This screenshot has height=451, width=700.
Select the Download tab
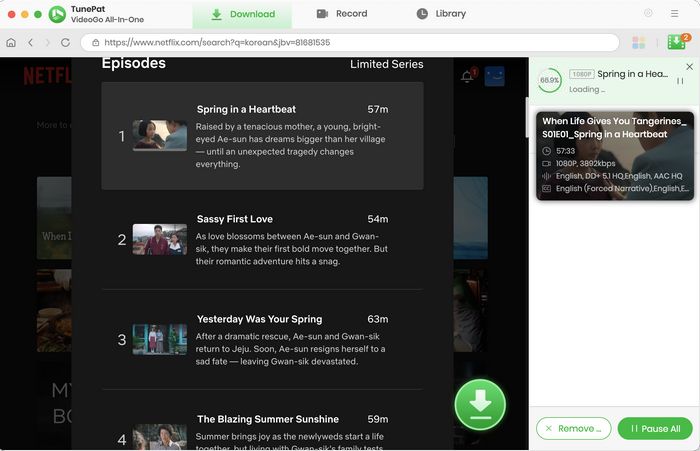pos(242,14)
